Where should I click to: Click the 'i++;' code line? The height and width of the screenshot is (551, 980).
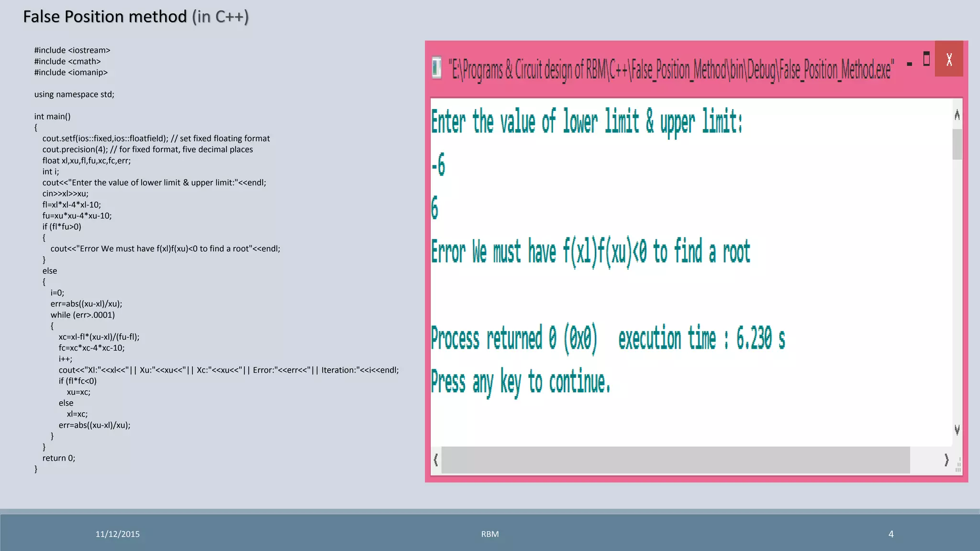(x=66, y=359)
